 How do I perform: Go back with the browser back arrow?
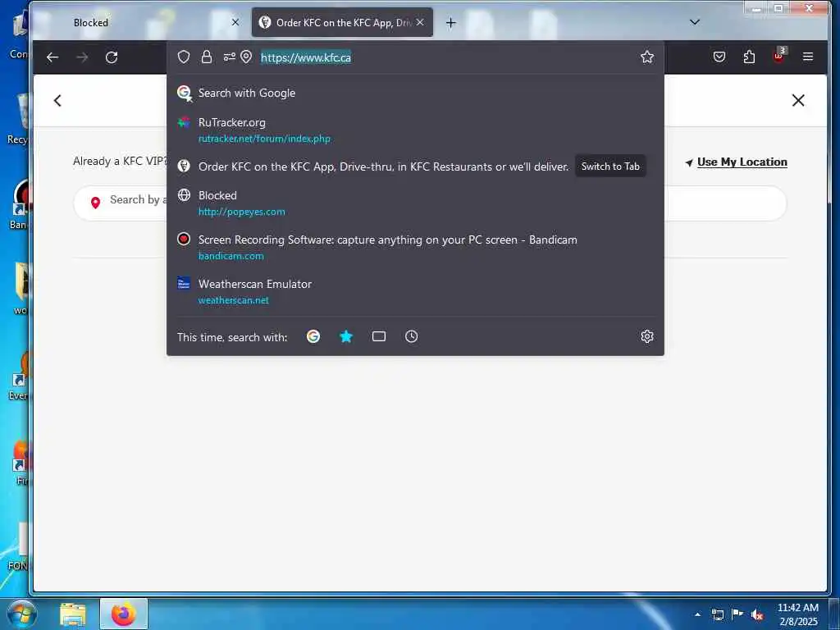[x=52, y=57]
